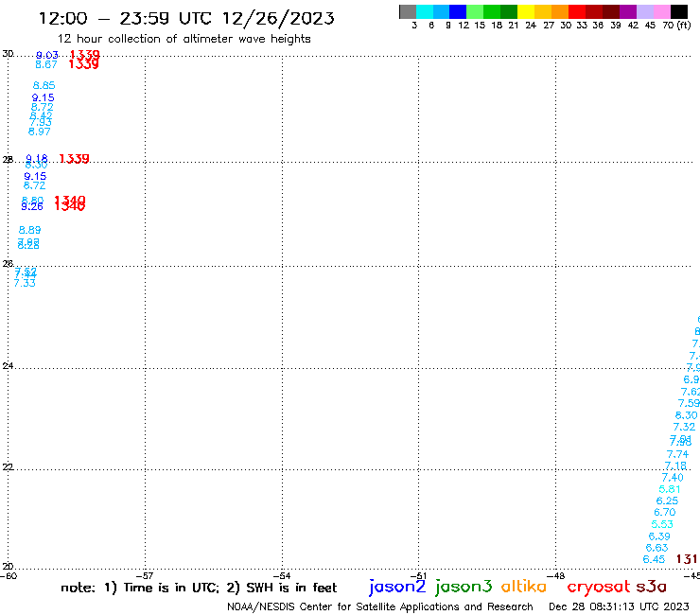Select the lavender swatch in the color scale
Screen dimensions: 700x615
[x=644, y=11]
